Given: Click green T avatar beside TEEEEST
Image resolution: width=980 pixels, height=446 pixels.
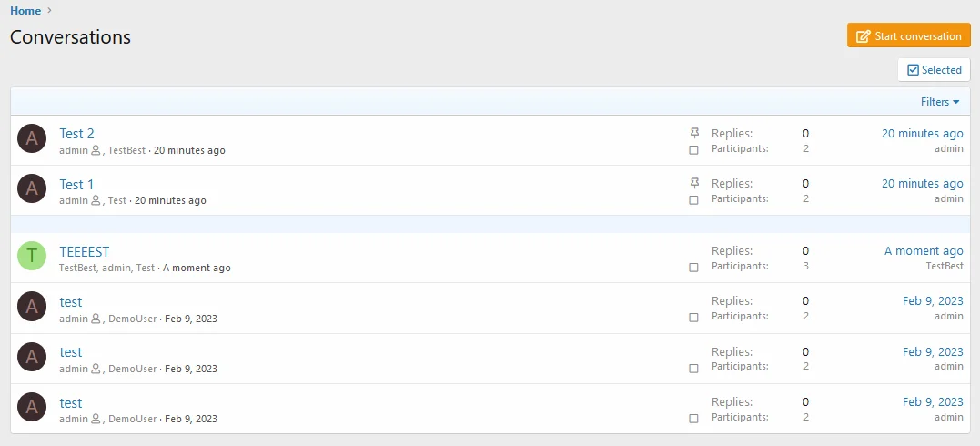Looking at the screenshot, I should [32, 256].
